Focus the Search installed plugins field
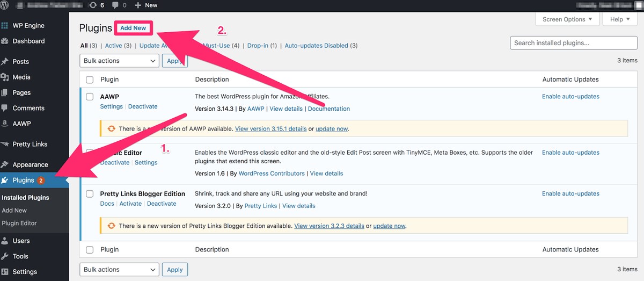Image resolution: width=644 pixels, height=281 pixels. tap(574, 43)
